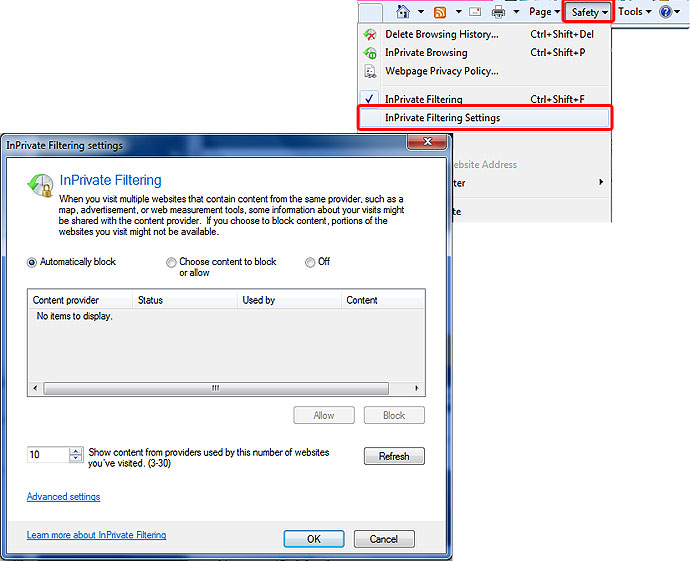
Task: Click the Home icon in toolbar
Action: [403, 12]
